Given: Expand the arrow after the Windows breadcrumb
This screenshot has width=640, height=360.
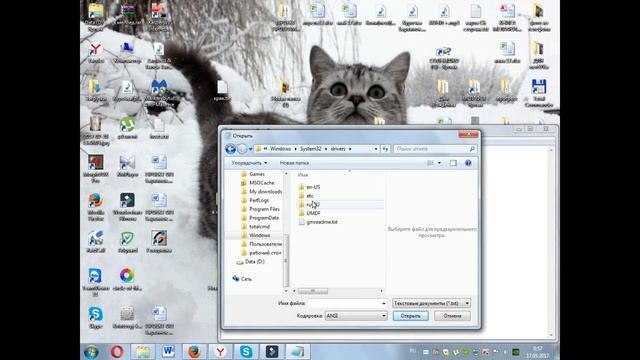Looking at the screenshot, I should click(296, 149).
